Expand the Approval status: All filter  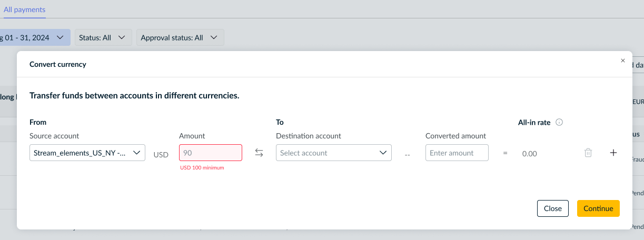[x=180, y=37]
